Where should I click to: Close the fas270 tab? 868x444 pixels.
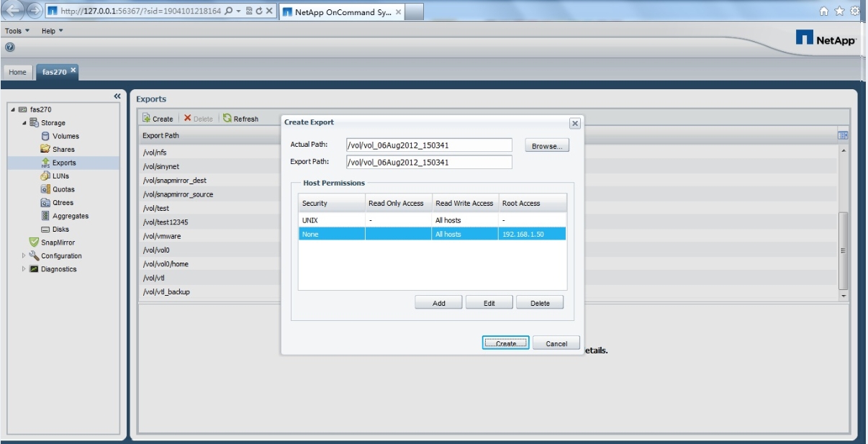click(73, 69)
